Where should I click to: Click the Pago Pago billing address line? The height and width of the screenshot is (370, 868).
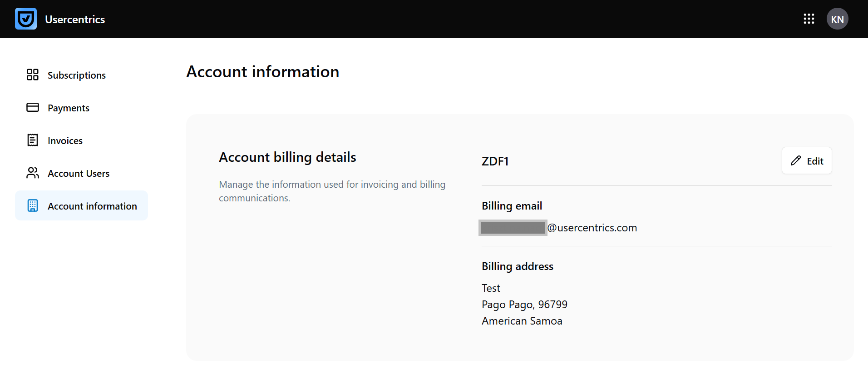(x=524, y=305)
